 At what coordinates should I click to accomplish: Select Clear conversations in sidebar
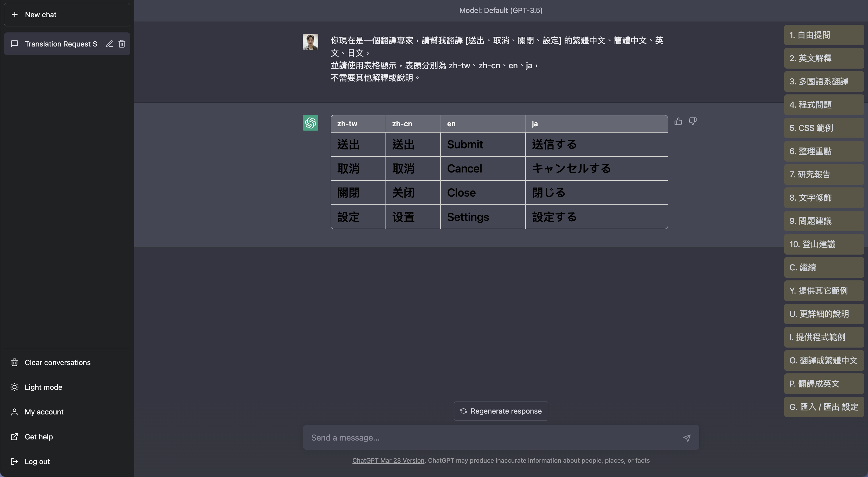[x=57, y=362]
